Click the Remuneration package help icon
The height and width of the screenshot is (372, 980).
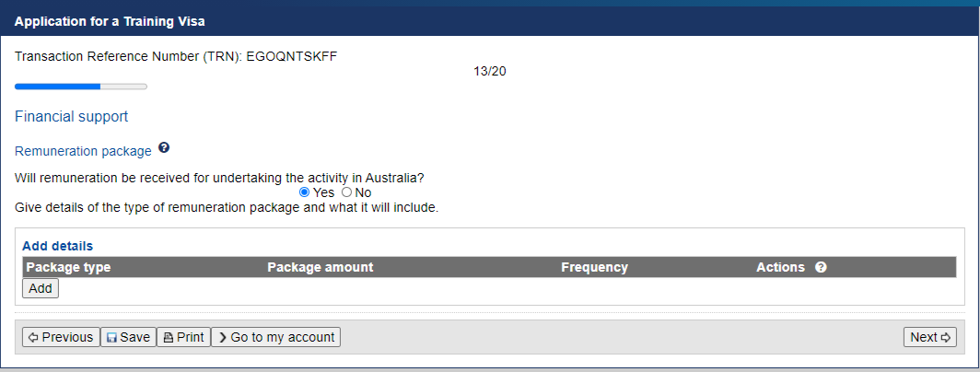click(x=164, y=148)
